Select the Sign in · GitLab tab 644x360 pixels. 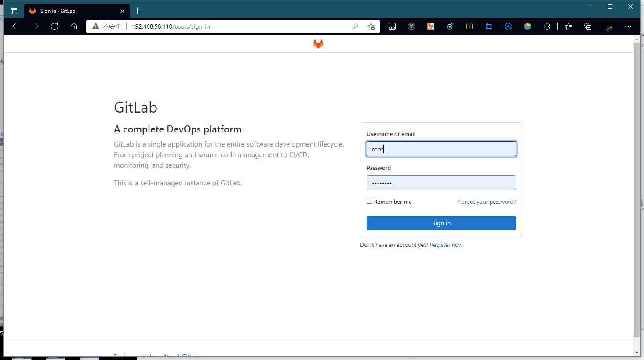tap(77, 11)
